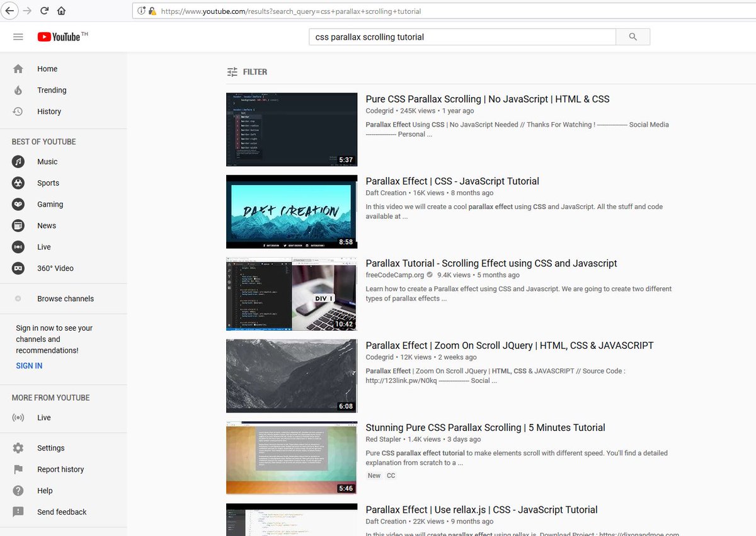The height and width of the screenshot is (536, 756).
Task: Click the News icon
Action: click(18, 225)
